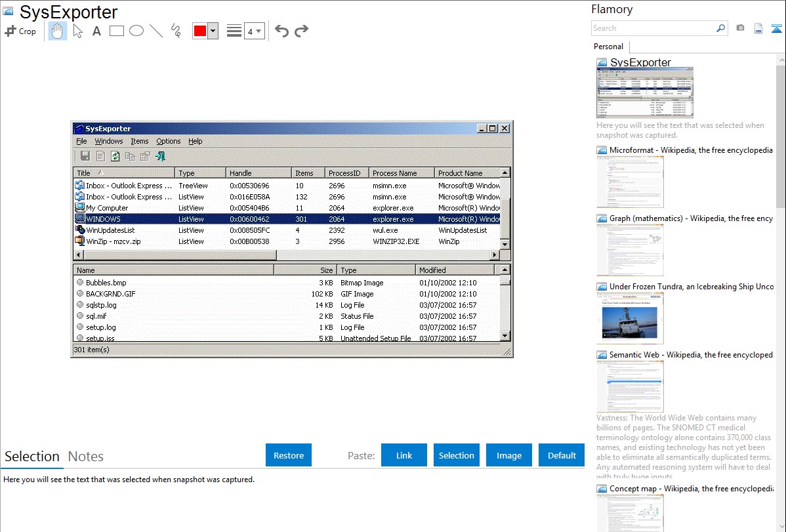The image size is (786, 532).
Task: Open the Microformat Wikipedia snapshot thumbnail
Action: (x=630, y=182)
